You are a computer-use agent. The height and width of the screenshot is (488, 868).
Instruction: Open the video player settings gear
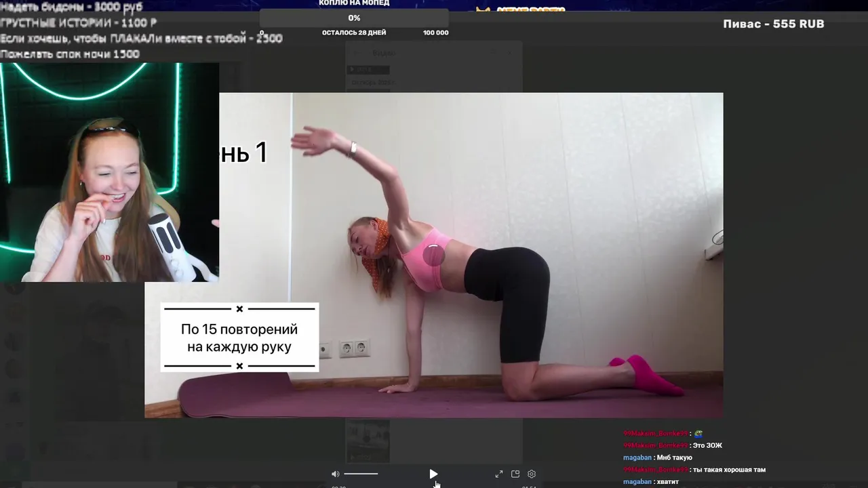click(x=532, y=474)
